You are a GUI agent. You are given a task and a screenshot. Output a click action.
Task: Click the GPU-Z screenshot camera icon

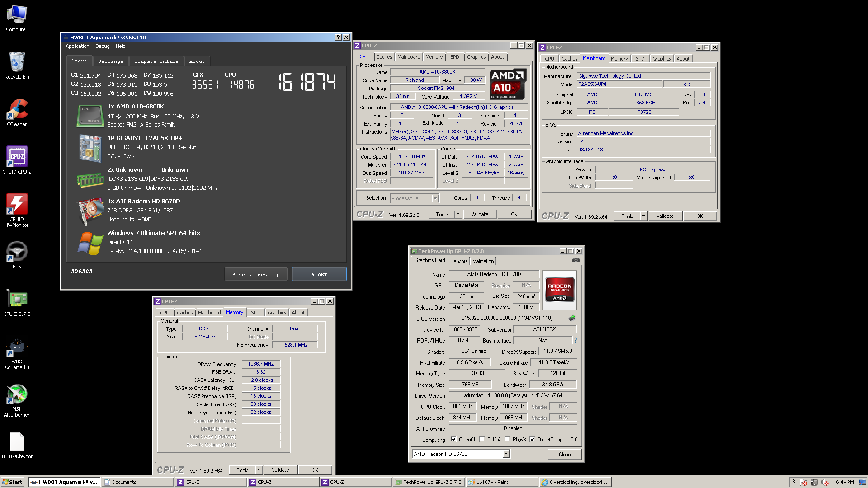(576, 260)
